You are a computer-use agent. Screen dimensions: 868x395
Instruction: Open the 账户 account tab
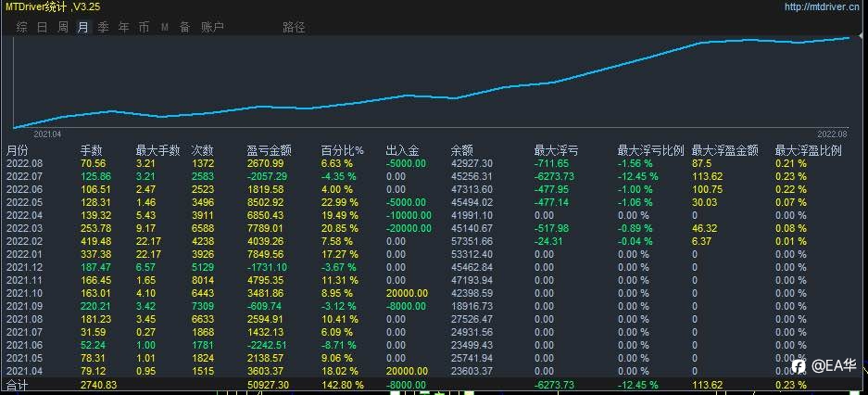(212, 27)
